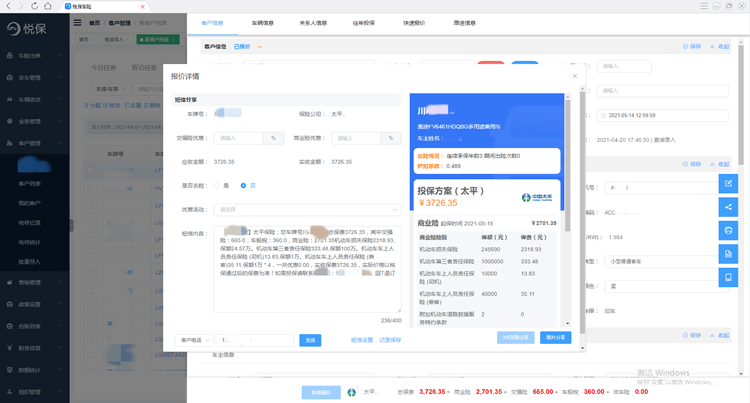Viewport: 750px width, 403px height.
Task: Select the 否 radio button for 是否去税
Action: click(x=243, y=185)
